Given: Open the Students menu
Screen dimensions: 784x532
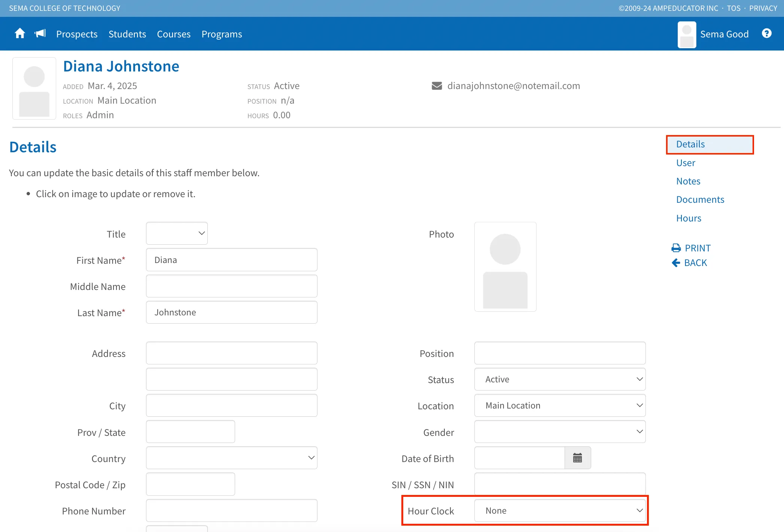Looking at the screenshot, I should pos(127,34).
